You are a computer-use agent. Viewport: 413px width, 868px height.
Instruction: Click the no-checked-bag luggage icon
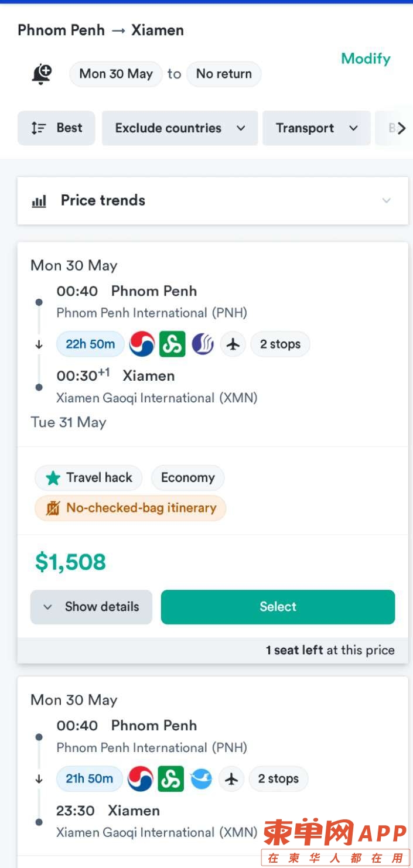point(53,508)
